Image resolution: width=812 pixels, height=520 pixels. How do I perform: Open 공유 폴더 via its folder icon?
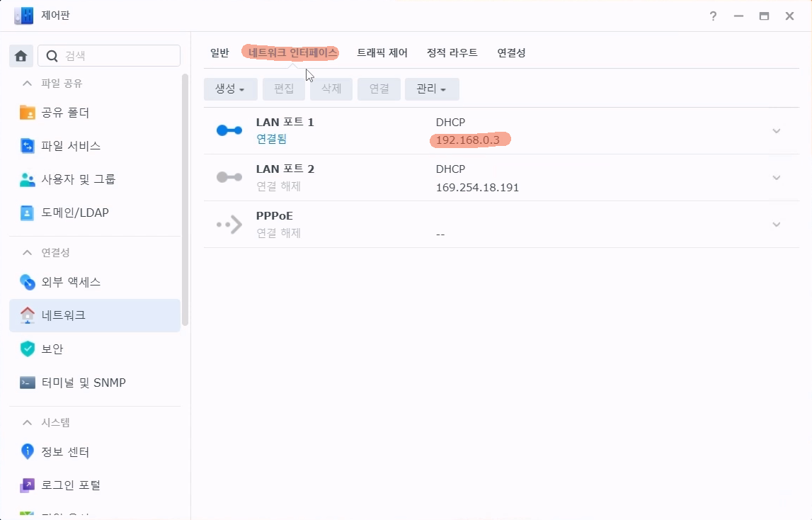pos(28,113)
